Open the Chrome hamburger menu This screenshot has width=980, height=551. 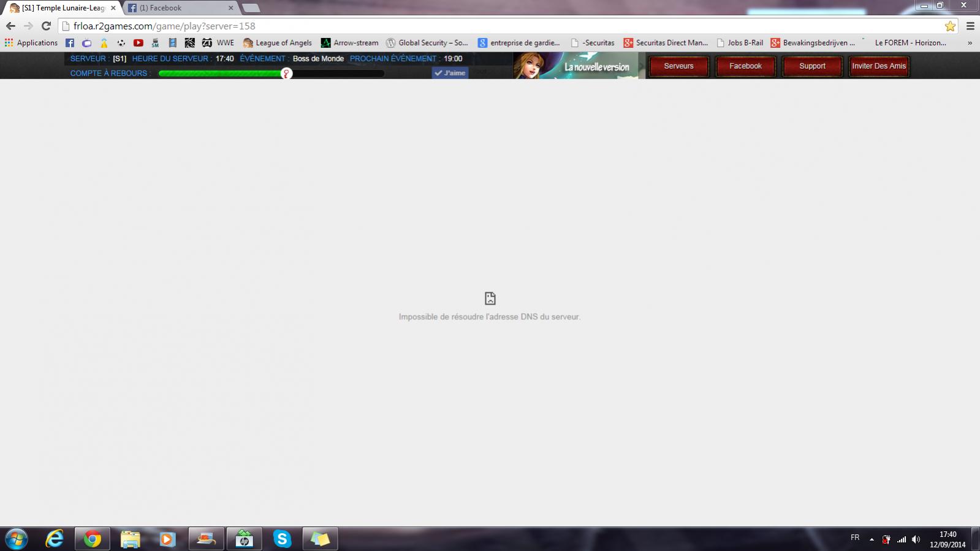coord(970,26)
